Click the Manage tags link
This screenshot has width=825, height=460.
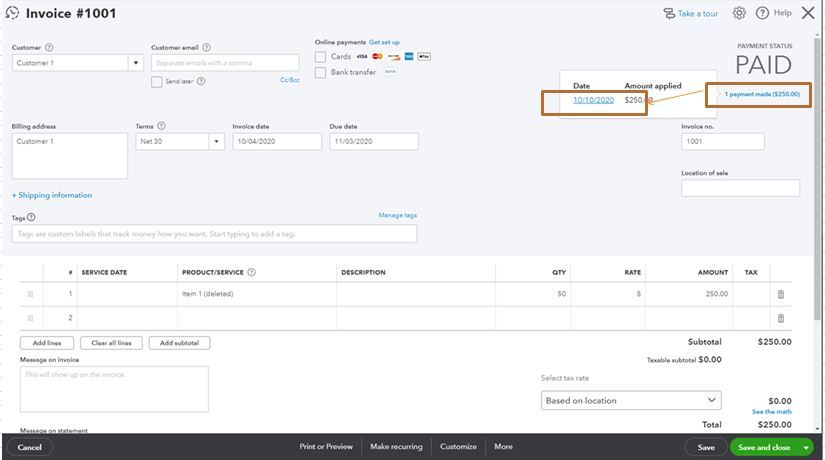click(397, 215)
